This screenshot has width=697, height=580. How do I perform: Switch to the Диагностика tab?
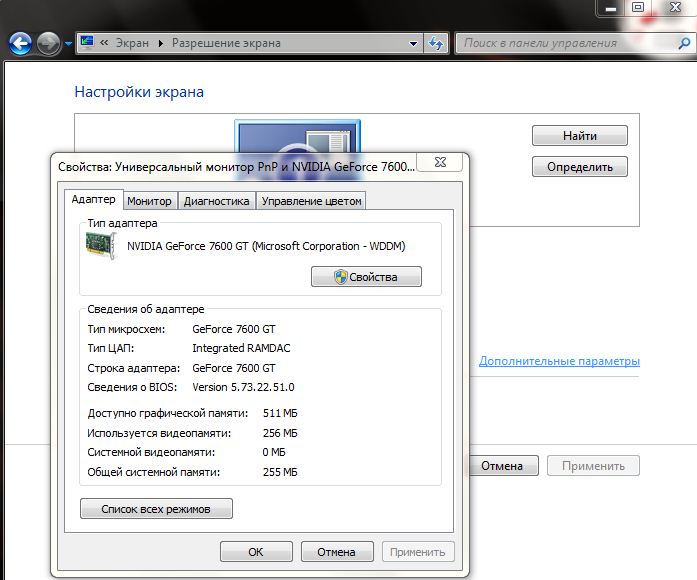pos(216,201)
